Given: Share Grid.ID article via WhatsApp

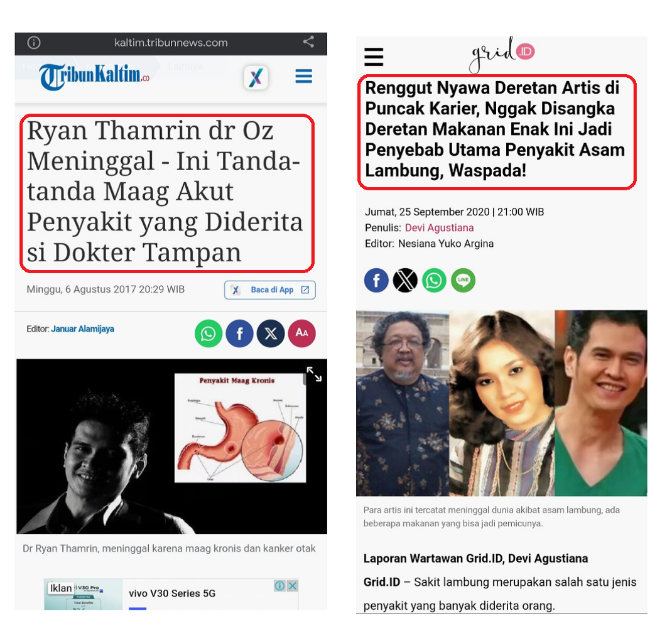Looking at the screenshot, I should [434, 280].
